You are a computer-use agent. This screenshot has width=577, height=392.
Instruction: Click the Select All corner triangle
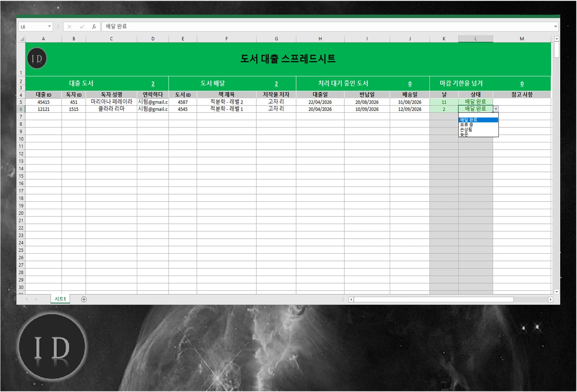coord(22,39)
